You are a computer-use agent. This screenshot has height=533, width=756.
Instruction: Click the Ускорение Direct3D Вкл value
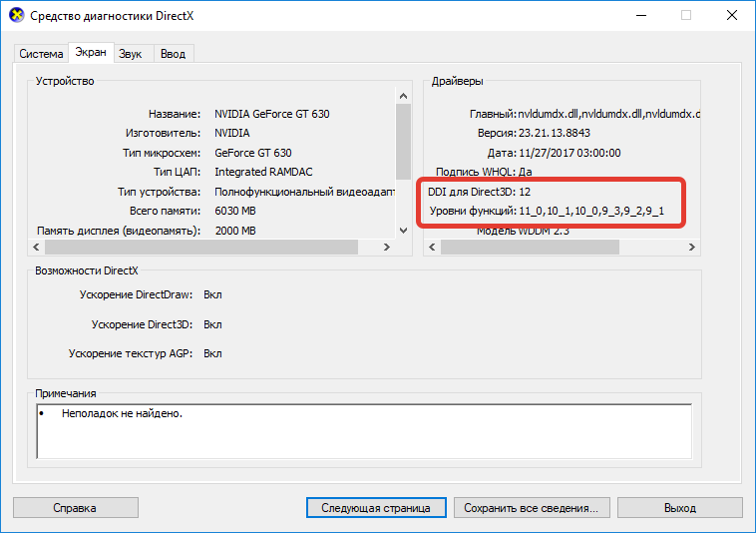click(212, 324)
